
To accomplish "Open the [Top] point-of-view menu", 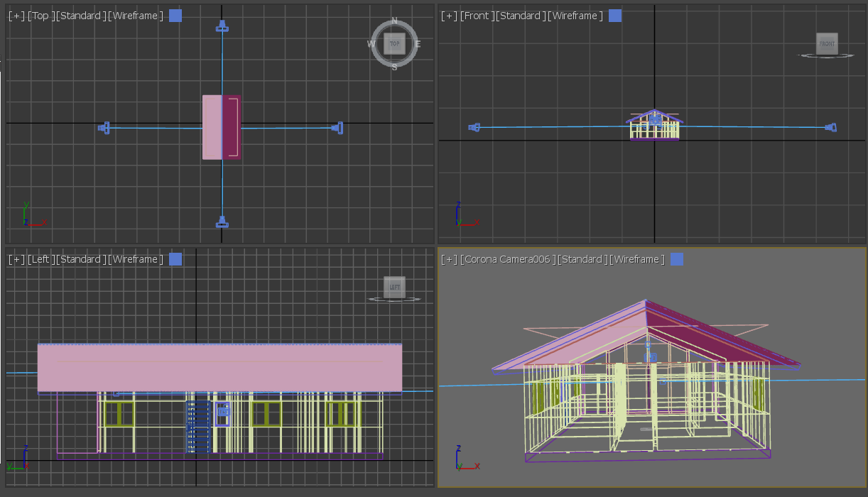I will [x=40, y=16].
